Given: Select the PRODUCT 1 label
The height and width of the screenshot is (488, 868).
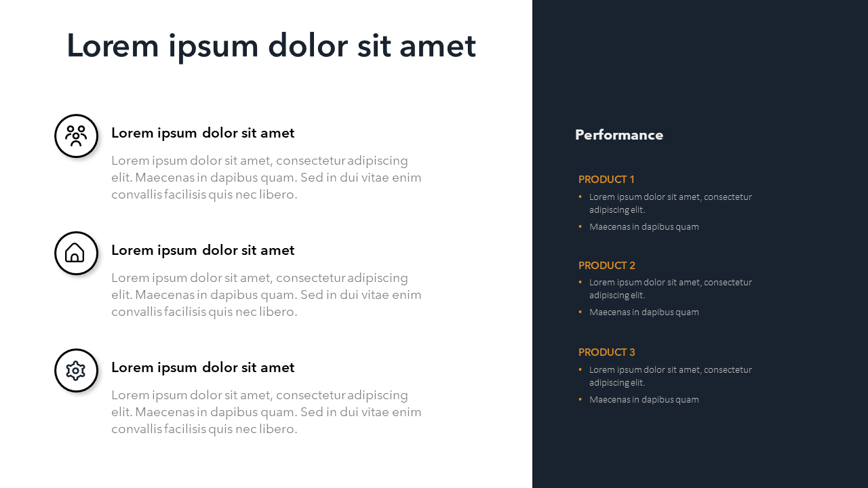Looking at the screenshot, I should point(606,180).
